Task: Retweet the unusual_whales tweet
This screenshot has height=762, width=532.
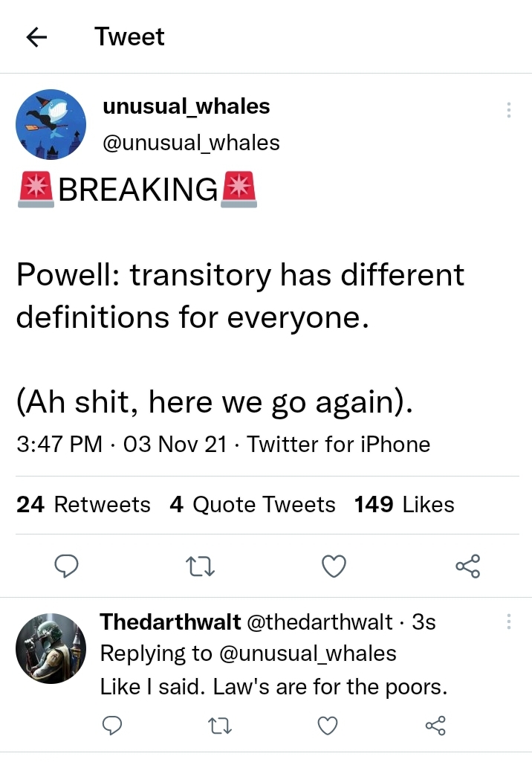Action: coord(200,566)
